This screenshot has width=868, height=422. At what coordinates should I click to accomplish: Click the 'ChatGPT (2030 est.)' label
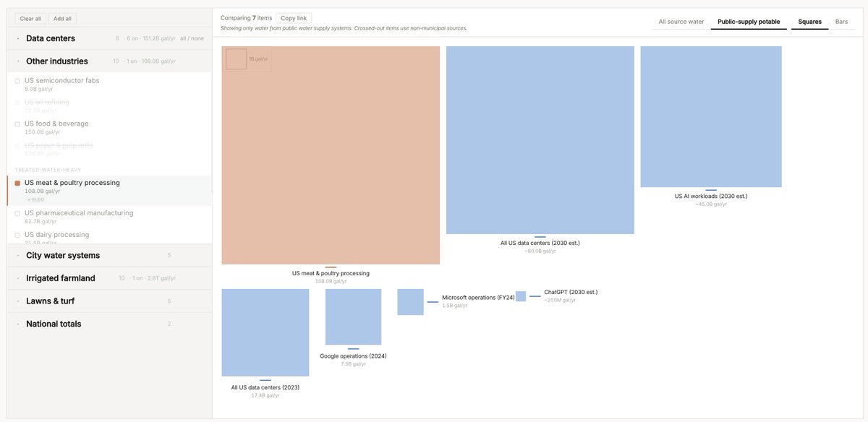(x=571, y=292)
